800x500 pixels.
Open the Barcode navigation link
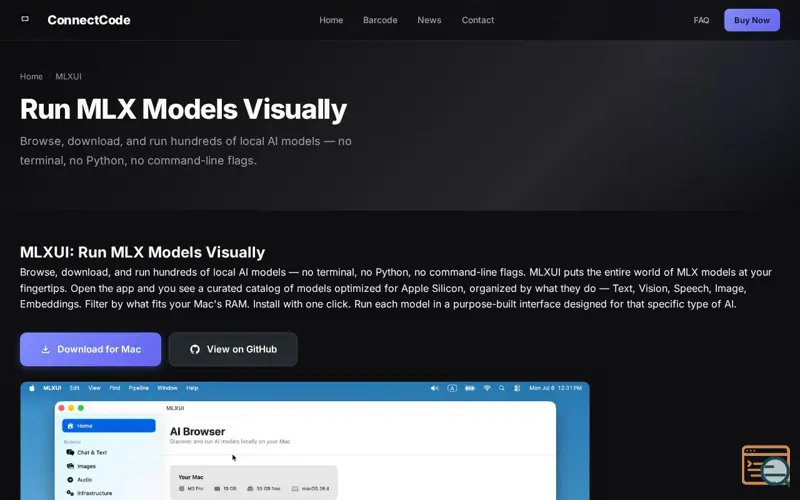coord(380,20)
